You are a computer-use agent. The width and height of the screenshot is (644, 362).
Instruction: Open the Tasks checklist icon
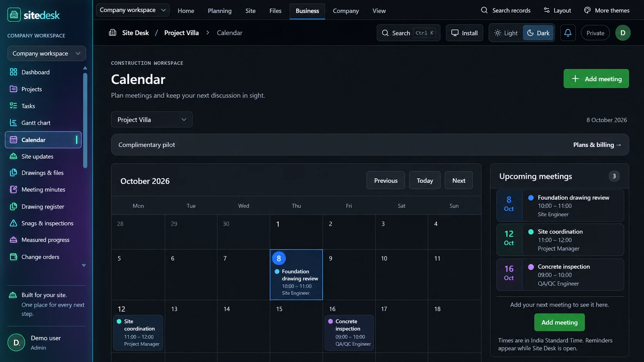(x=13, y=106)
